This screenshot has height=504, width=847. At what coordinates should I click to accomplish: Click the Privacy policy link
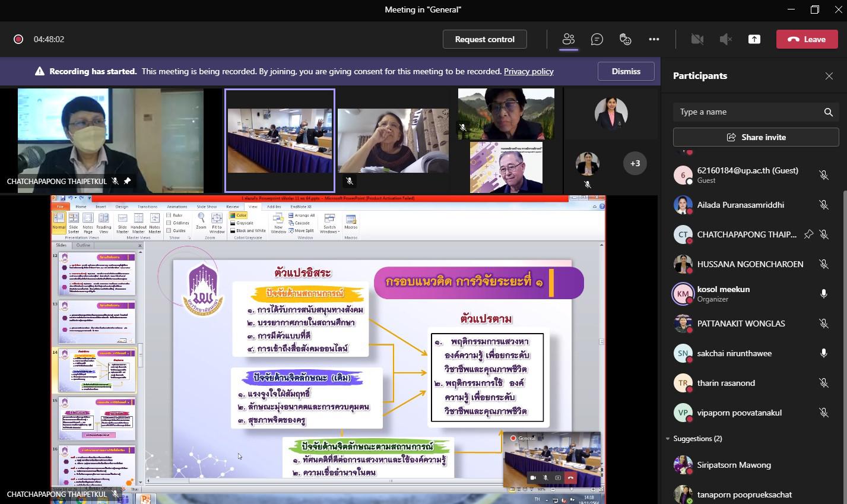(x=528, y=71)
